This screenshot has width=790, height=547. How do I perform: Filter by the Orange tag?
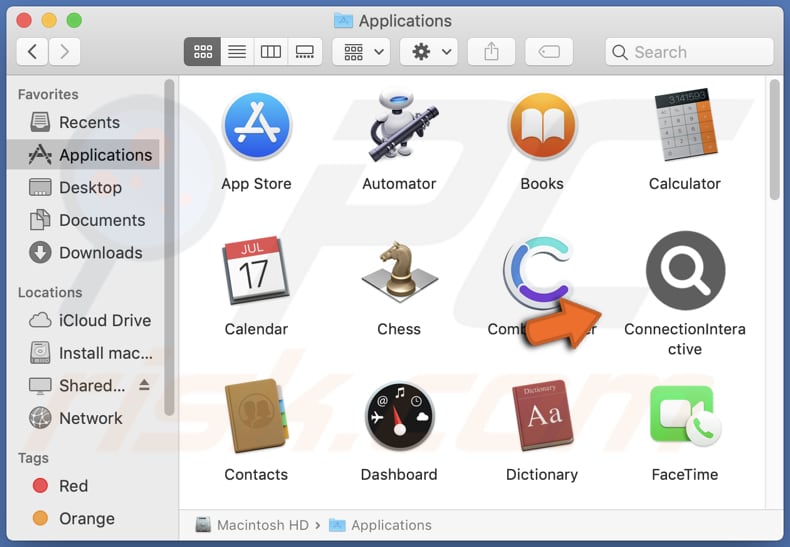click(84, 518)
